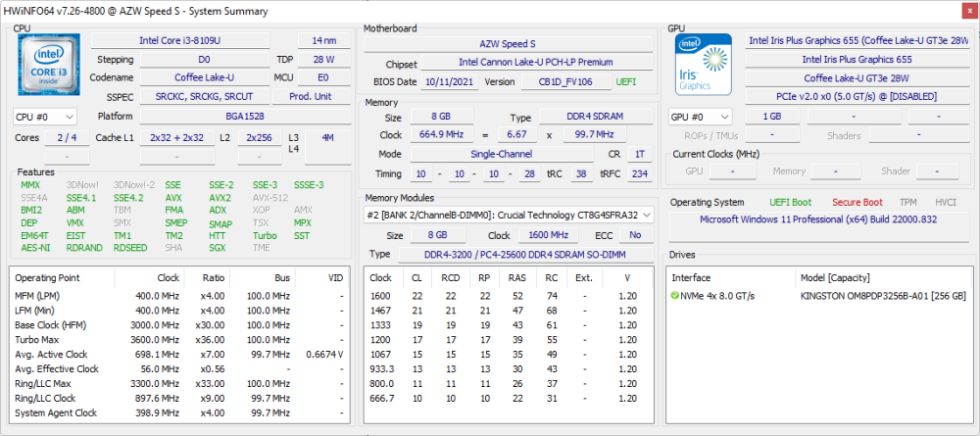Click the 1600 MHz module clock value
Viewport: 980px width, 436px height.
[548, 235]
